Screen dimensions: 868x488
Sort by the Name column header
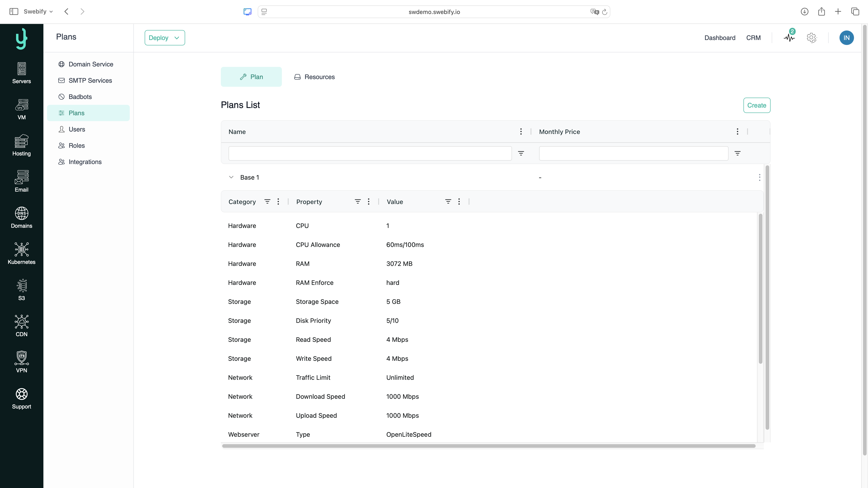pos(237,132)
